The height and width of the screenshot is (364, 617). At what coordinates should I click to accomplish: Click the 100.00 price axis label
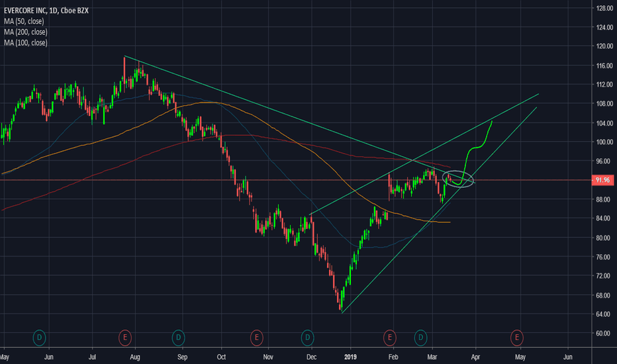604,142
